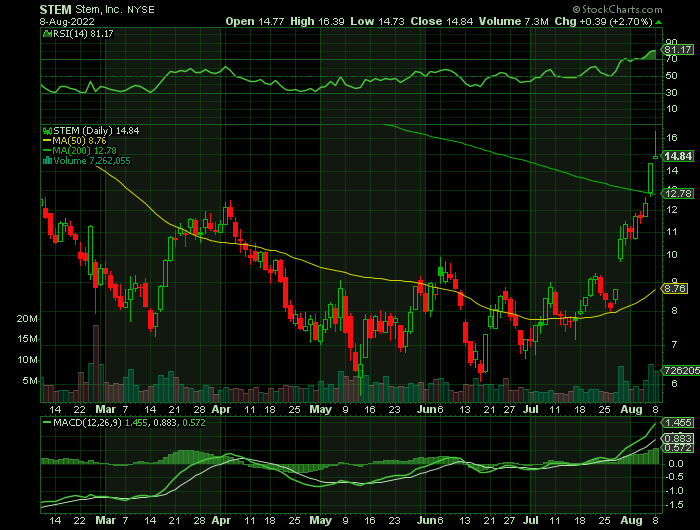Click 'Jul' on the price chart date axis
700x530 pixels.
[531, 409]
